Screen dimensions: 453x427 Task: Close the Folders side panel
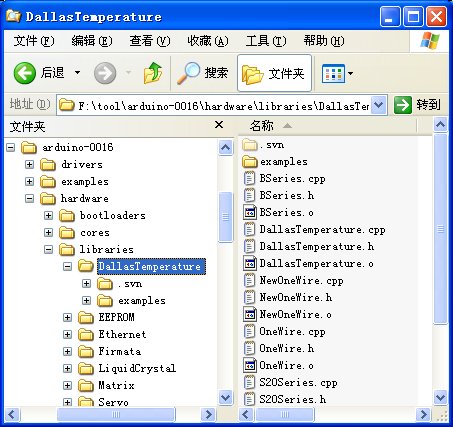tap(219, 125)
